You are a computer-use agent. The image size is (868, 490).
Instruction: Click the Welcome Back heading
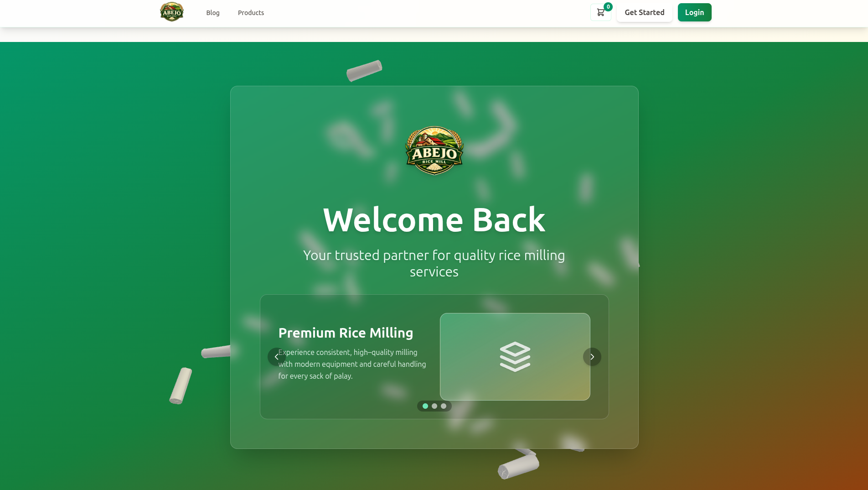click(434, 220)
